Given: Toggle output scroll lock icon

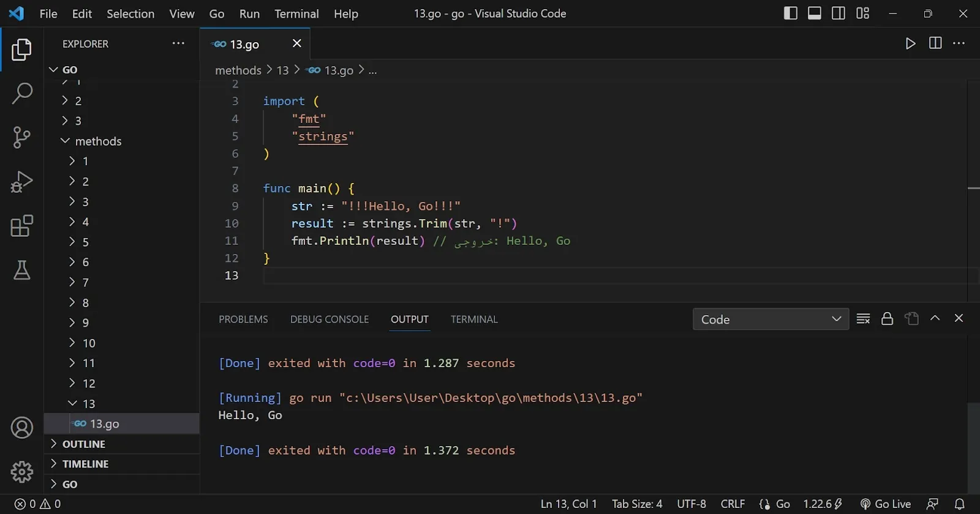Looking at the screenshot, I should pos(888,319).
